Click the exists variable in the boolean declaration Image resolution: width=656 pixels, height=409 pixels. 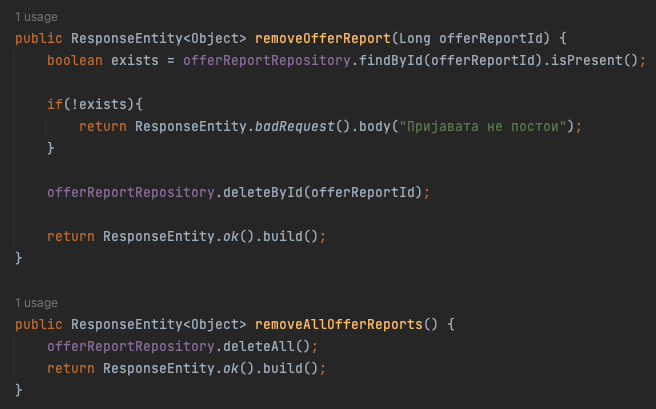click(126, 60)
